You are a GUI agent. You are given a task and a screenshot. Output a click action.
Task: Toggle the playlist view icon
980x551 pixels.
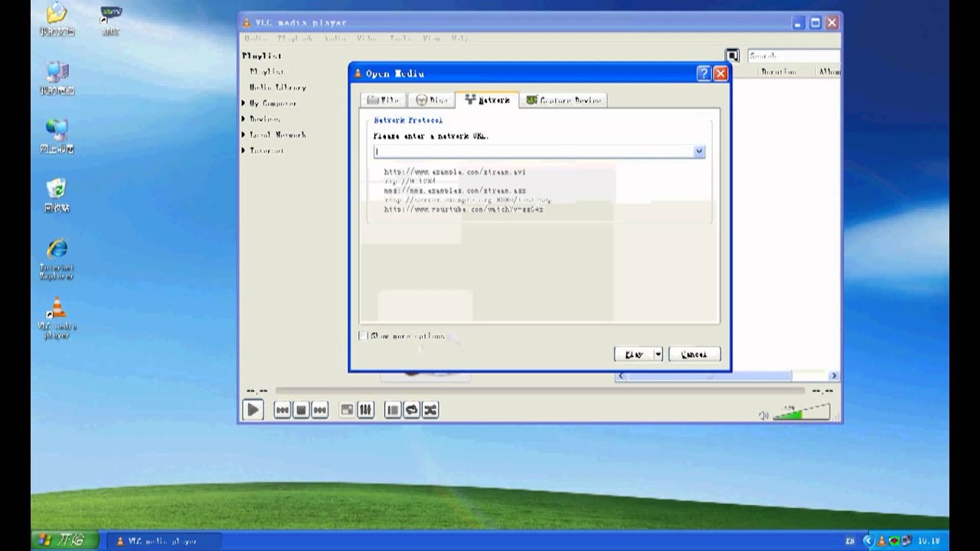[393, 410]
